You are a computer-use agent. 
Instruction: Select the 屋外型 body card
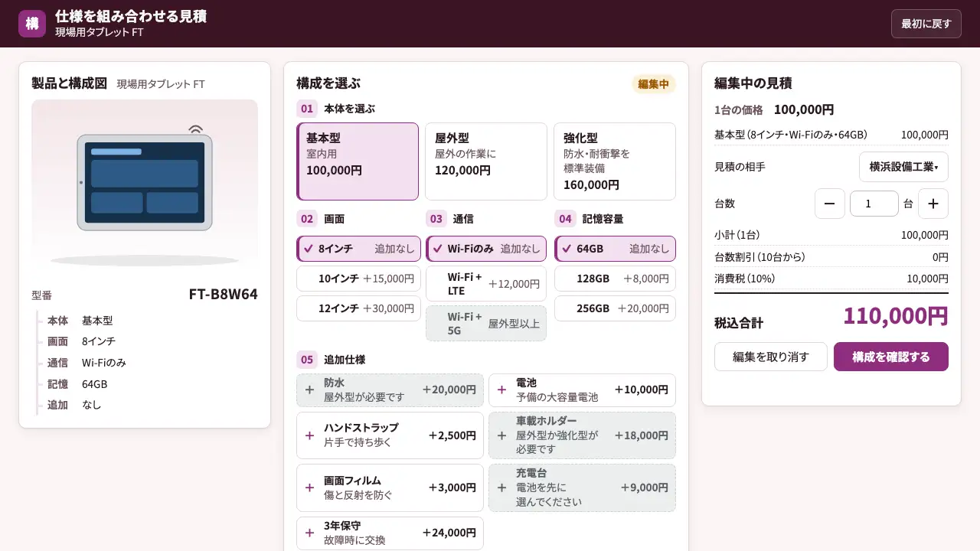[x=486, y=161]
